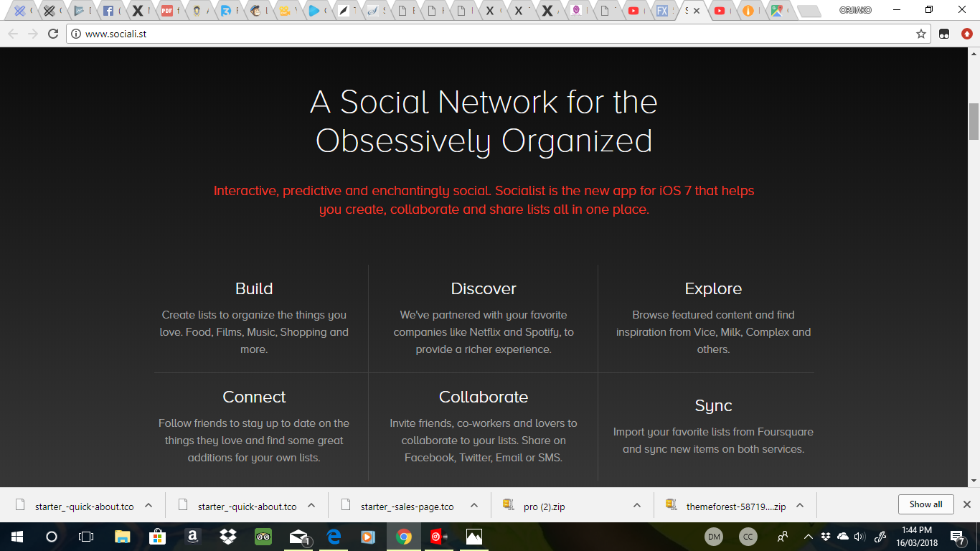980x551 pixels.
Task: Open the Windows Action Center notifications icon
Action: point(958,537)
